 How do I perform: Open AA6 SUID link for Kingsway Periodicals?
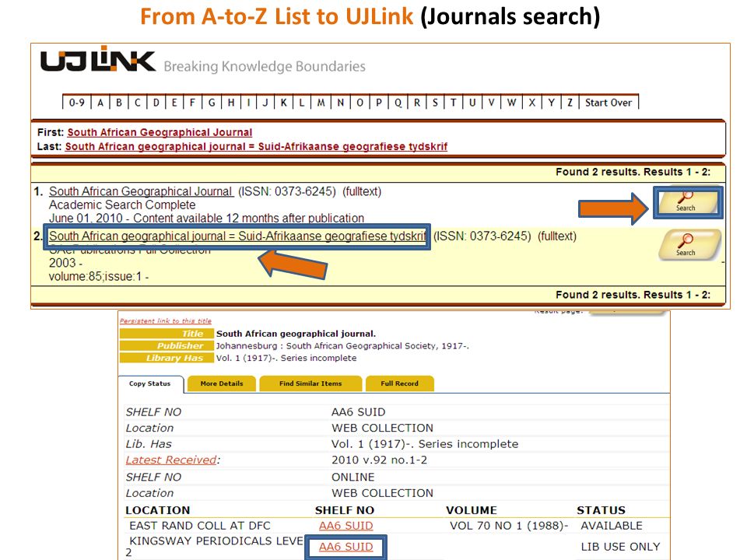345,547
